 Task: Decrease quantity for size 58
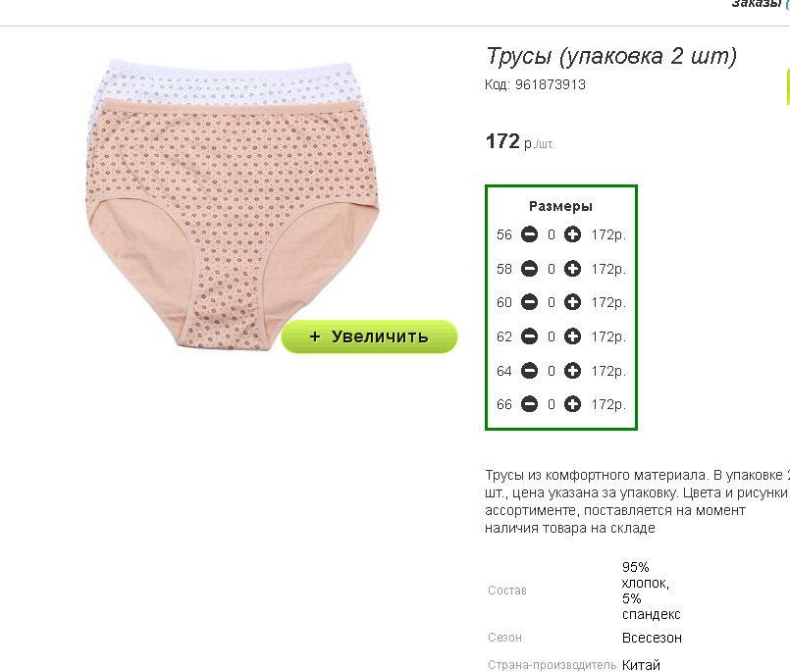[529, 269]
